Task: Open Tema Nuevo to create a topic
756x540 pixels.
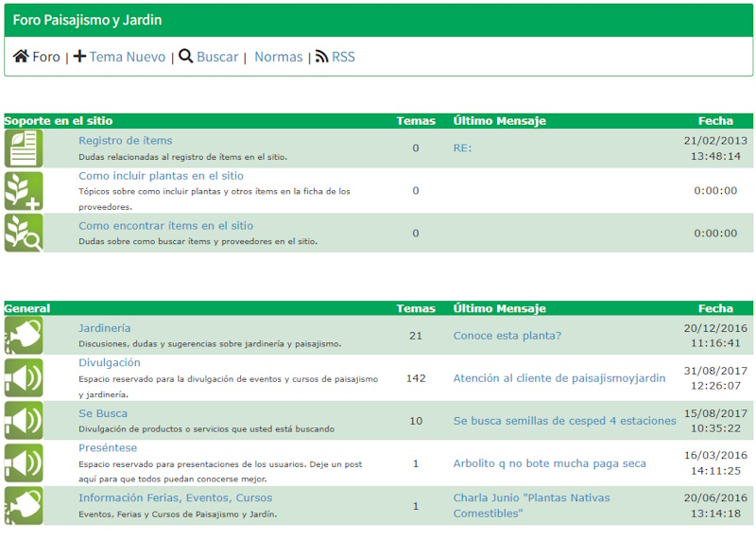Action: [x=128, y=57]
